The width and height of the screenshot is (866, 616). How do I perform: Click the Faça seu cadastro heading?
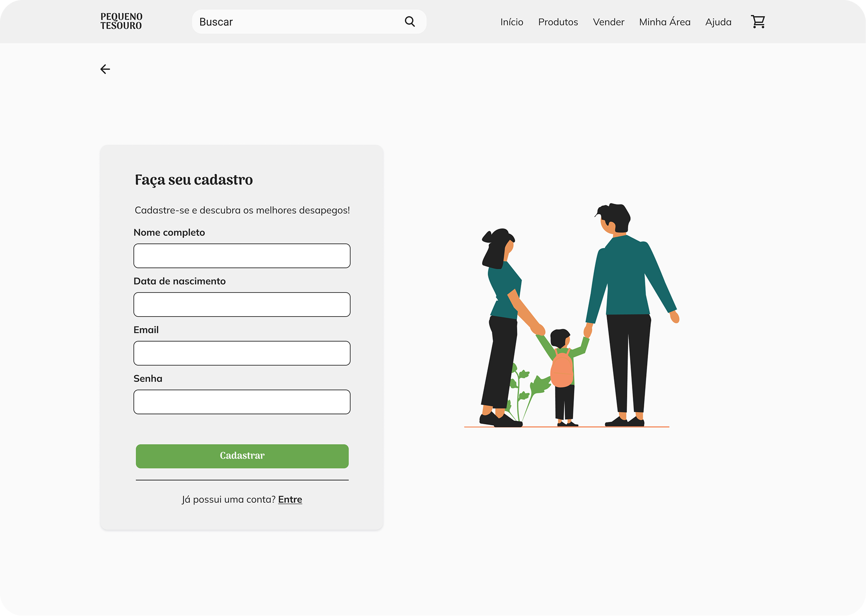tap(194, 180)
